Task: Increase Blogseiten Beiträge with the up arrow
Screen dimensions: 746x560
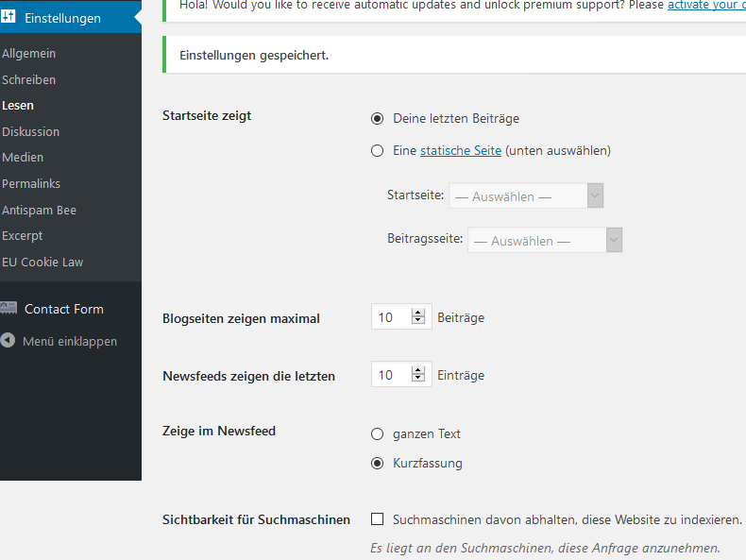Action: click(418, 314)
